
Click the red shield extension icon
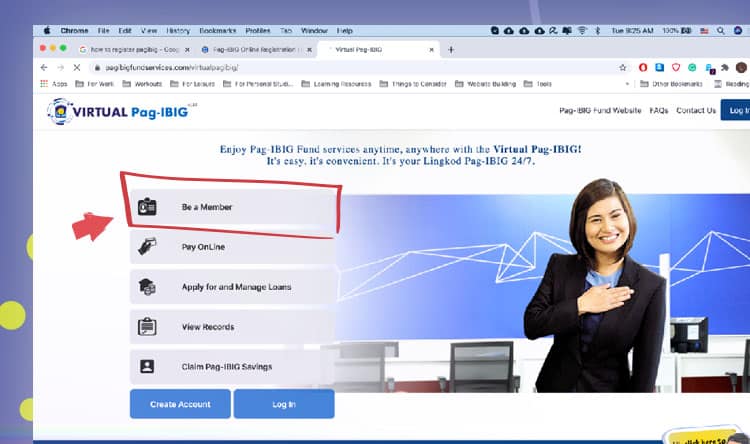click(675, 67)
